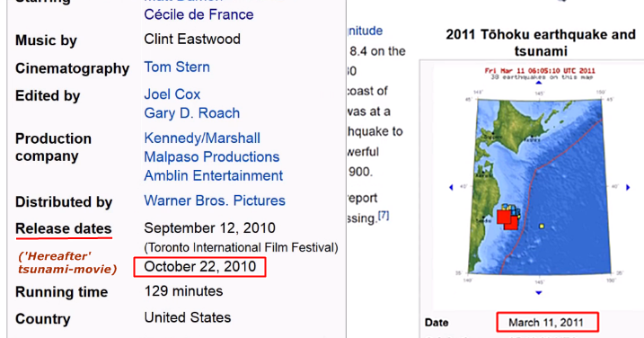Open the Warner Bros. Pictures link

click(215, 200)
